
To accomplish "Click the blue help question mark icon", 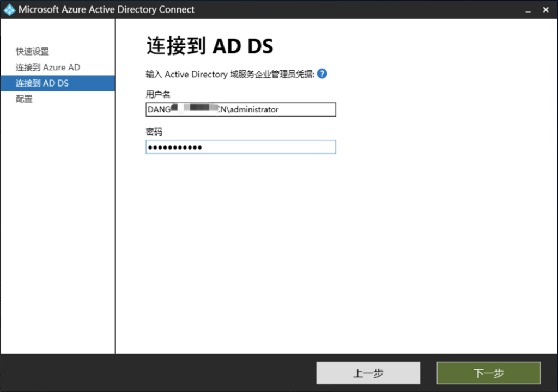I will 322,73.
